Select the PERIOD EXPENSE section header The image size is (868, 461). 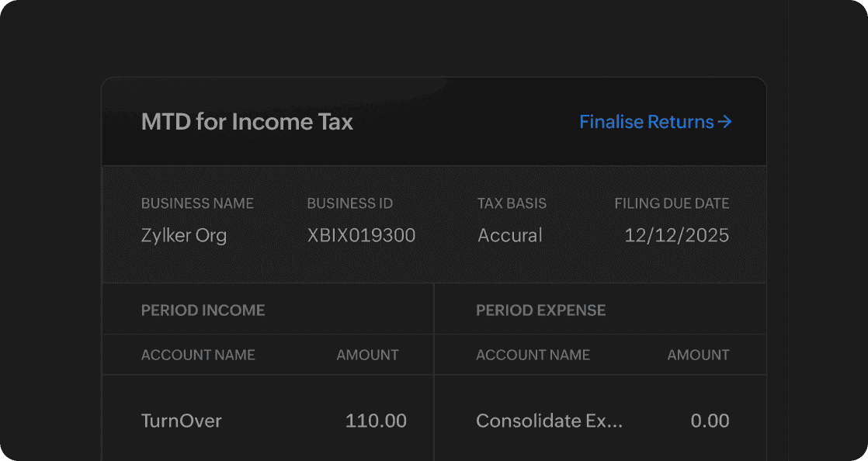pyautogui.click(x=541, y=310)
